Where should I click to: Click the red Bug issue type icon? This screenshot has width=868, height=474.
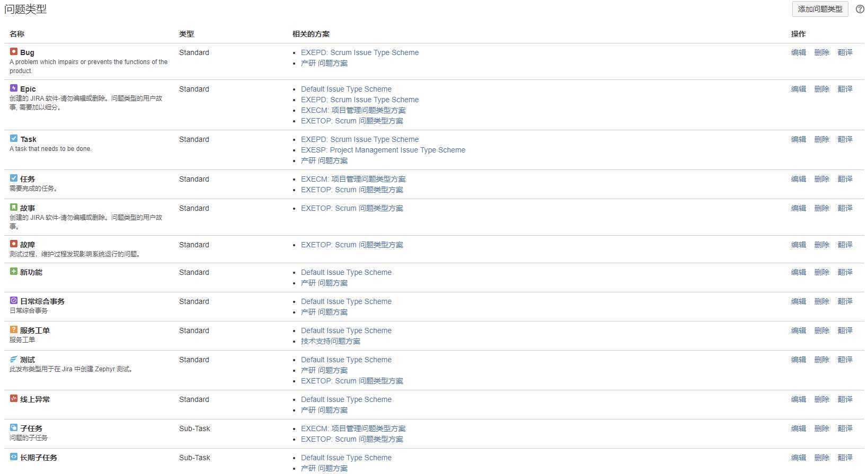pos(14,52)
